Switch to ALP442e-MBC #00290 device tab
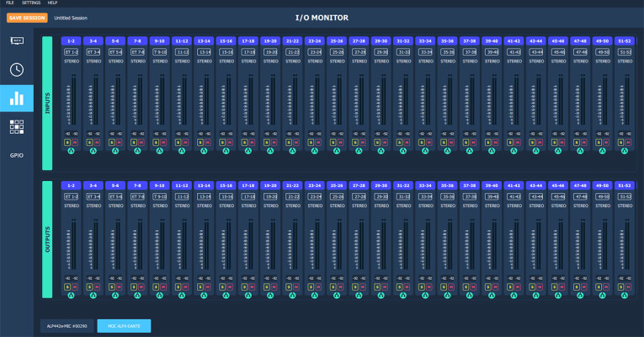644x337 pixels. point(67,325)
